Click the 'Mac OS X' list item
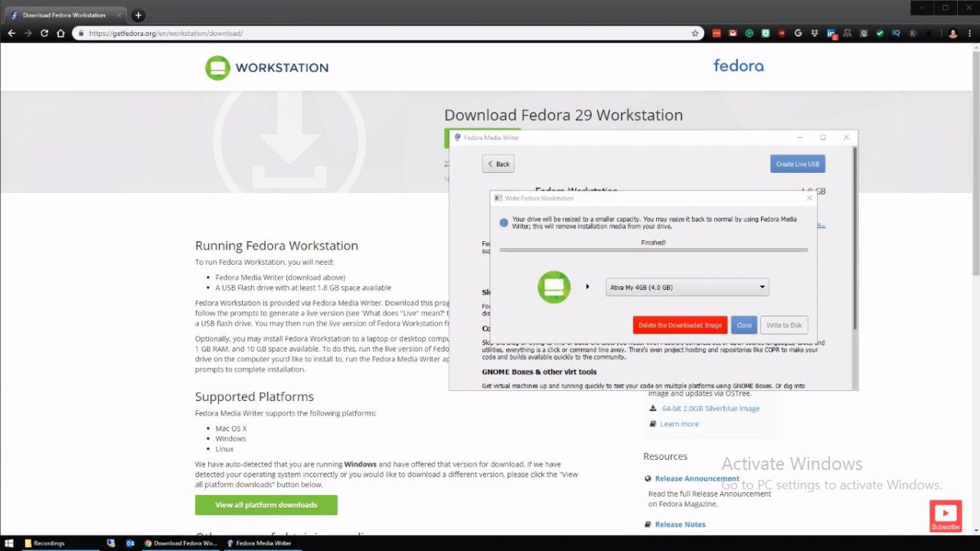This screenshot has width=980, height=551. point(231,429)
